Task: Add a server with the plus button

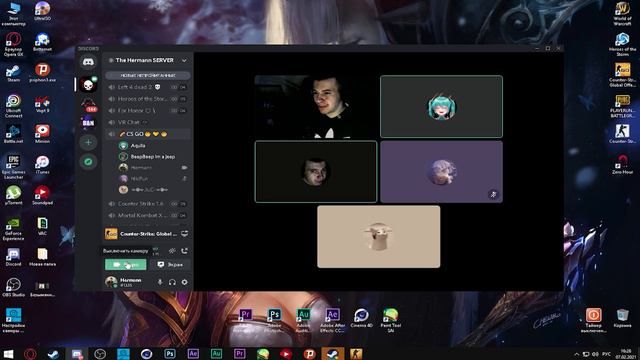Action: pos(89,142)
